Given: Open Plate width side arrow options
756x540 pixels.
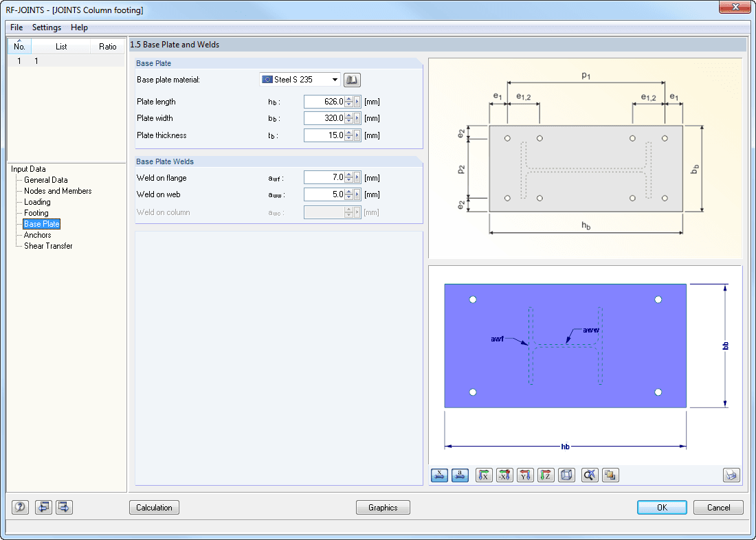Looking at the screenshot, I should click(357, 118).
